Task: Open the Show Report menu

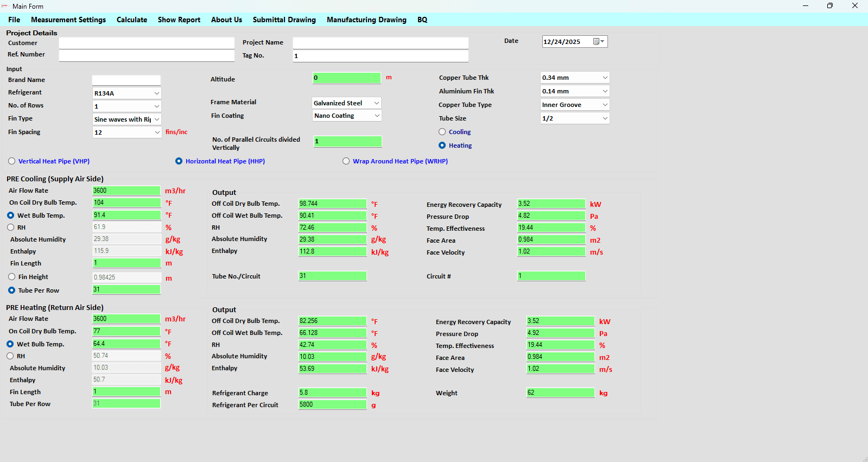Action: point(179,20)
